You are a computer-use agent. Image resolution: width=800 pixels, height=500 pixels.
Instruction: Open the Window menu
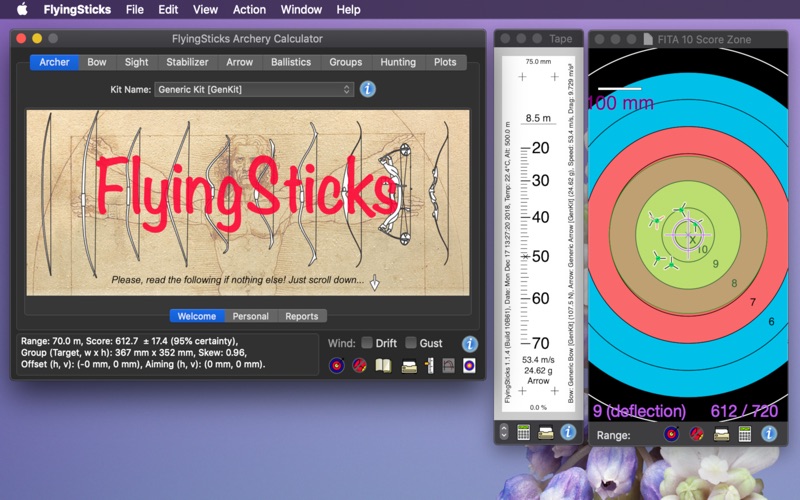point(301,10)
